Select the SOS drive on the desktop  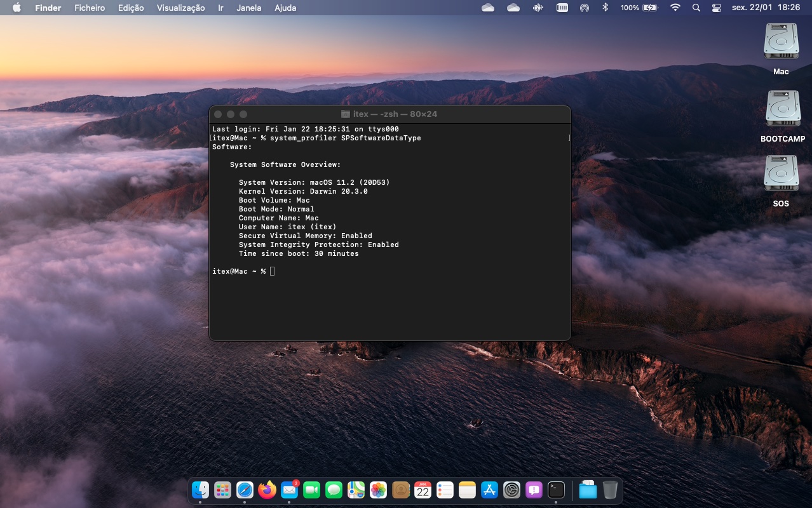pyautogui.click(x=781, y=181)
